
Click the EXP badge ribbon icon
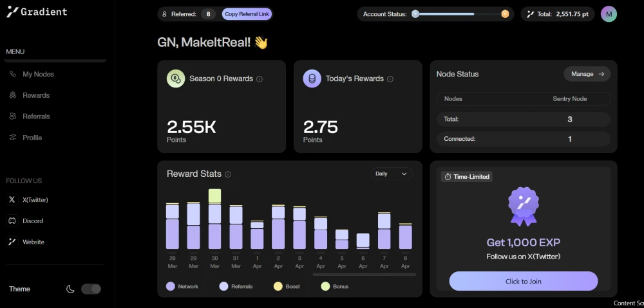click(523, 206)
